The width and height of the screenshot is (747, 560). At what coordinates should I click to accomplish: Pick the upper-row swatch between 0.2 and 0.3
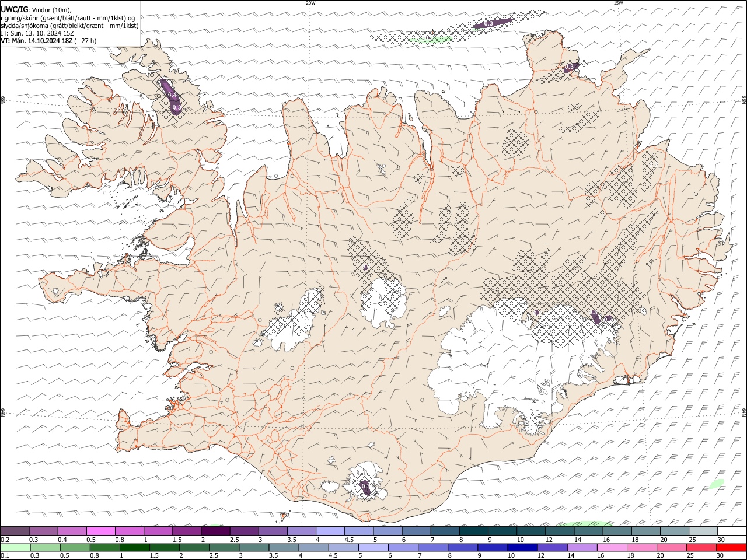pyautogui.click(x=15, y=531)
